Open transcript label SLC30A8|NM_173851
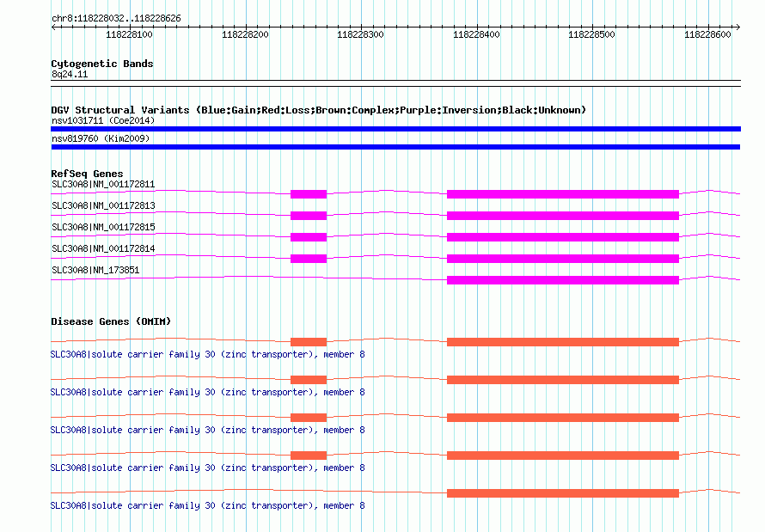The height and width of the screenshot is (532, 765). click(x=95, y=270)
